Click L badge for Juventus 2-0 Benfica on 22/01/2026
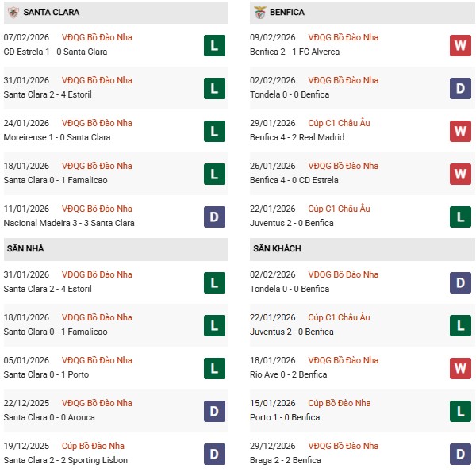Viewport: 476px width, 472px height. click(460, 217)
